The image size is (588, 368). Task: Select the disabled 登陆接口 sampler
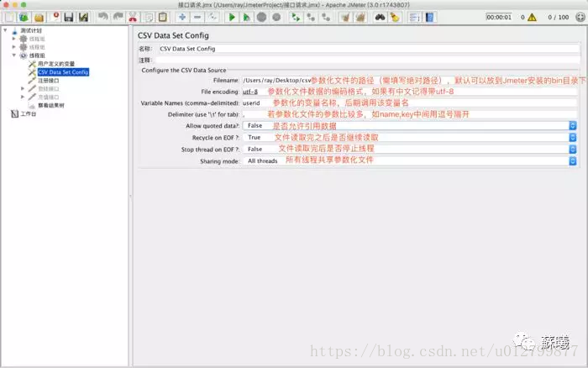click(x=48, y=89)
